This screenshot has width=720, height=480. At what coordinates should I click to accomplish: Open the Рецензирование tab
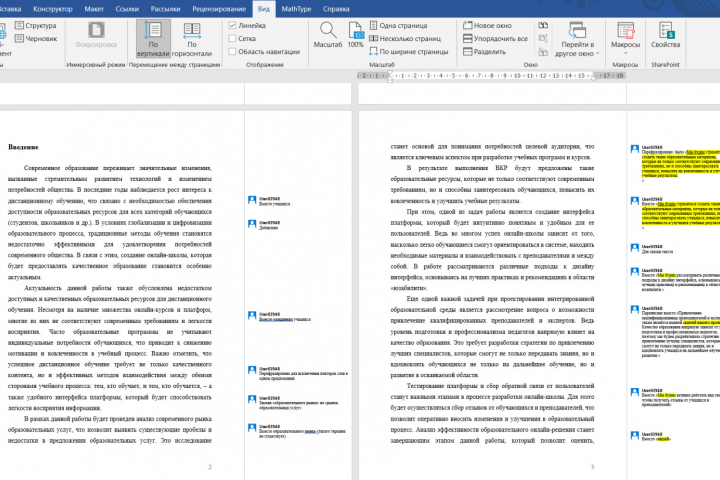coord(219,9)
